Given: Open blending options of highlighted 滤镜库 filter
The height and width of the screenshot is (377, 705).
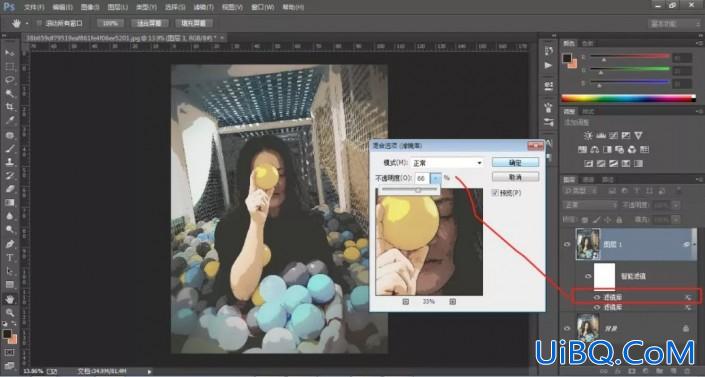Looking at the screenshot, I should click(687, 297).
